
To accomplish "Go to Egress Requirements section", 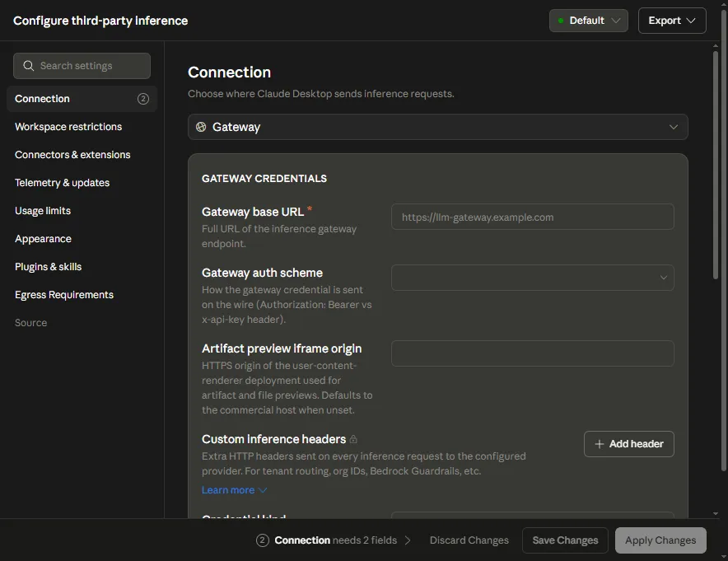I will tap(64, 294).
